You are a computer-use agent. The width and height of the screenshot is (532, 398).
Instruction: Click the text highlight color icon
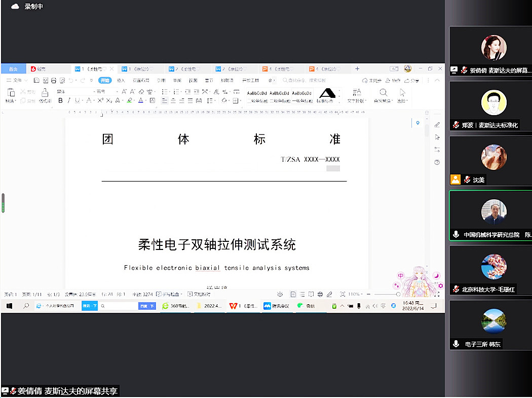coord(130,101)
